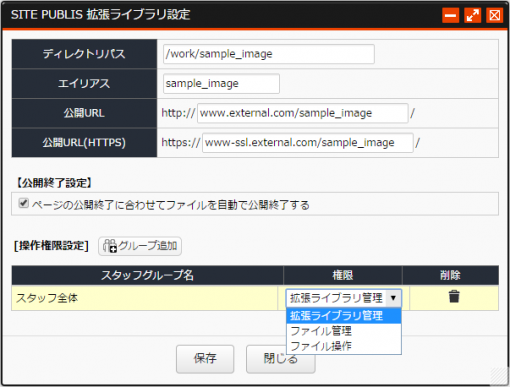Viewport: 510px width, 387px height.
Task: Minimize the 拡張ライブラリ設定 dialog
Action: 450,15
